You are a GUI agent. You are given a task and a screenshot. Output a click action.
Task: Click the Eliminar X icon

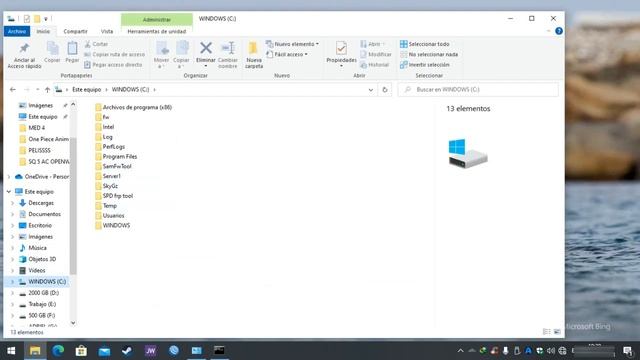point(206,48)
